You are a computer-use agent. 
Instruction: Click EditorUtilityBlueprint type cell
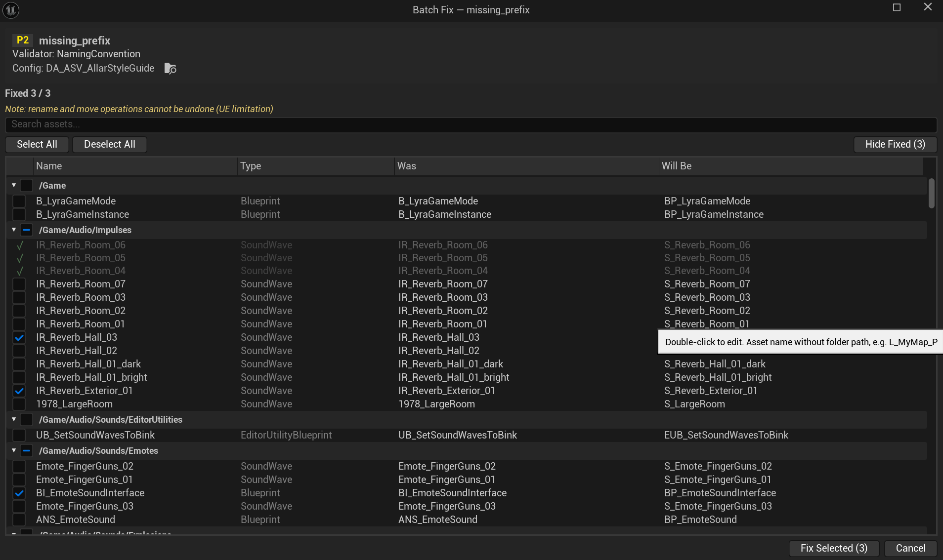[286, 435]
